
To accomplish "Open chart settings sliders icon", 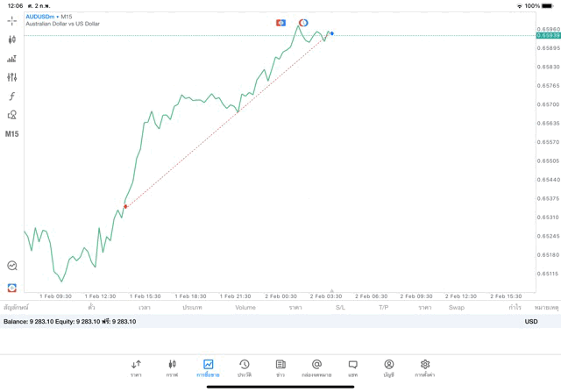I will pyautogui.click(x=11, y=77).
